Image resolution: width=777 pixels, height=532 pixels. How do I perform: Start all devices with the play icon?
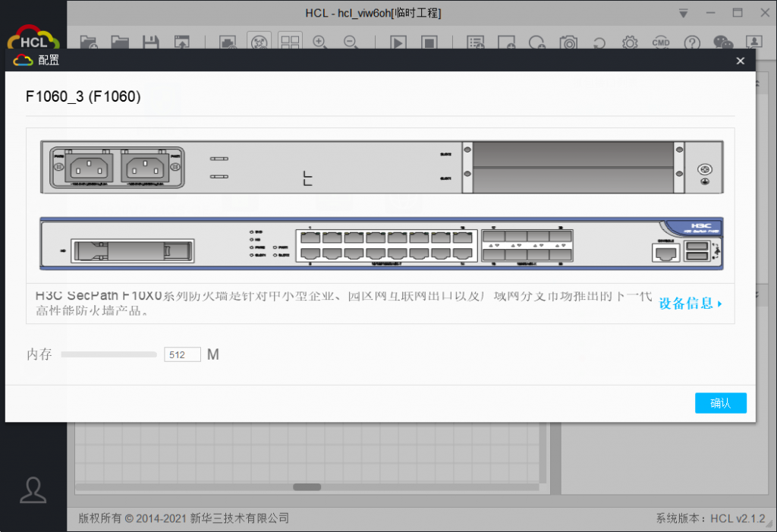click(398, 42)
